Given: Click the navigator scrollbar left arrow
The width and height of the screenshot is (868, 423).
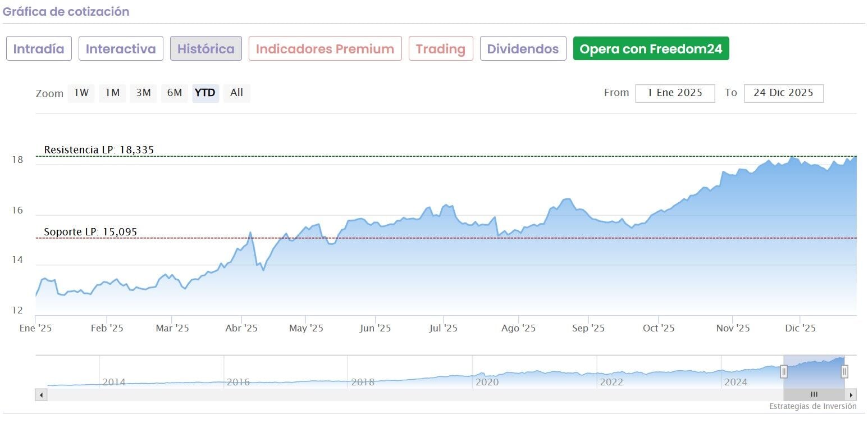Looking at the screenshot, I should point(41,394).
